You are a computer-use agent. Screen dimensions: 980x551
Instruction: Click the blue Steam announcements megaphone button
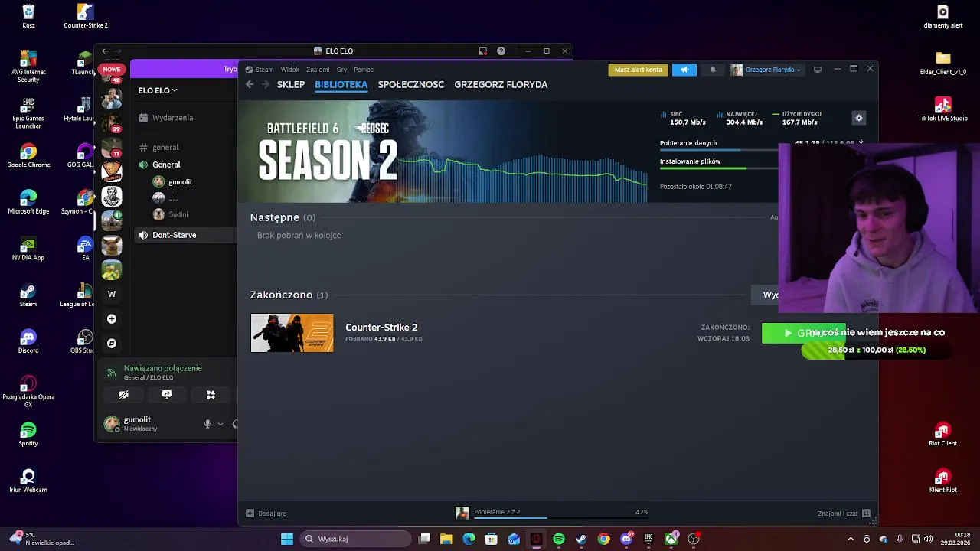coord(684,70)
